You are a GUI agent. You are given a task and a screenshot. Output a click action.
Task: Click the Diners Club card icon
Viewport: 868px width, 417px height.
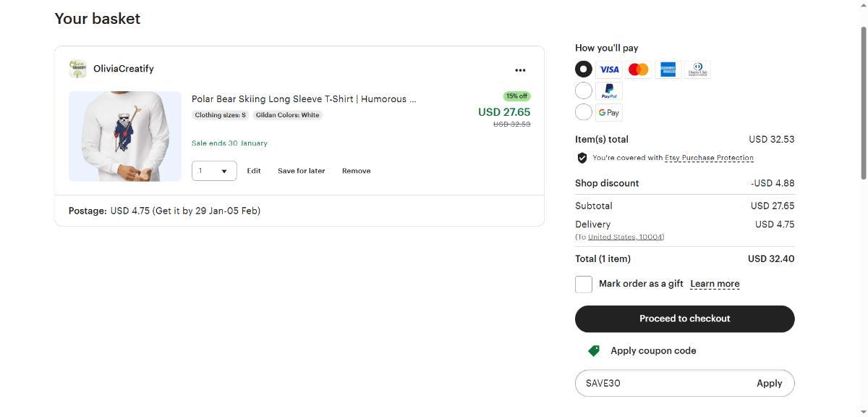[x=697, y=69]
